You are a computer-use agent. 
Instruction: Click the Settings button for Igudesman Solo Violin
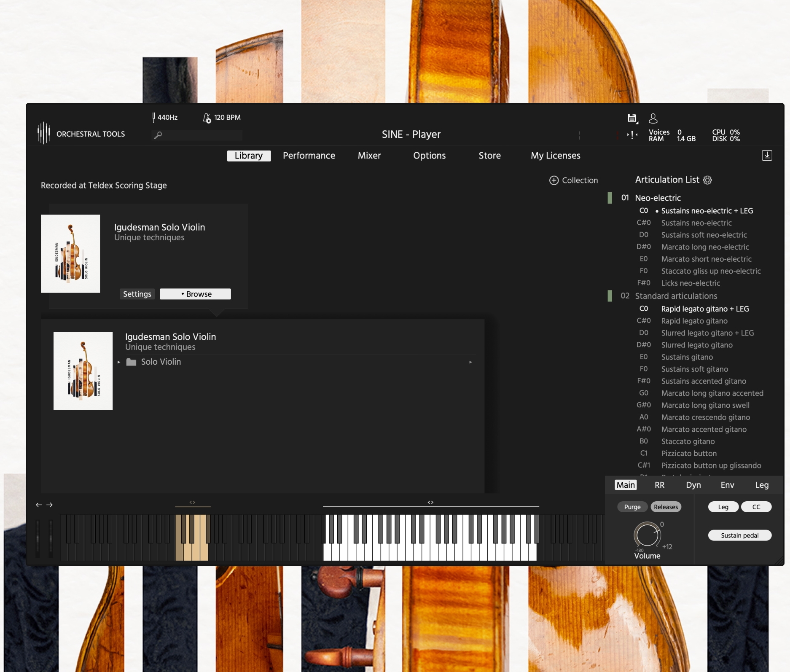[x=137, y=294]
